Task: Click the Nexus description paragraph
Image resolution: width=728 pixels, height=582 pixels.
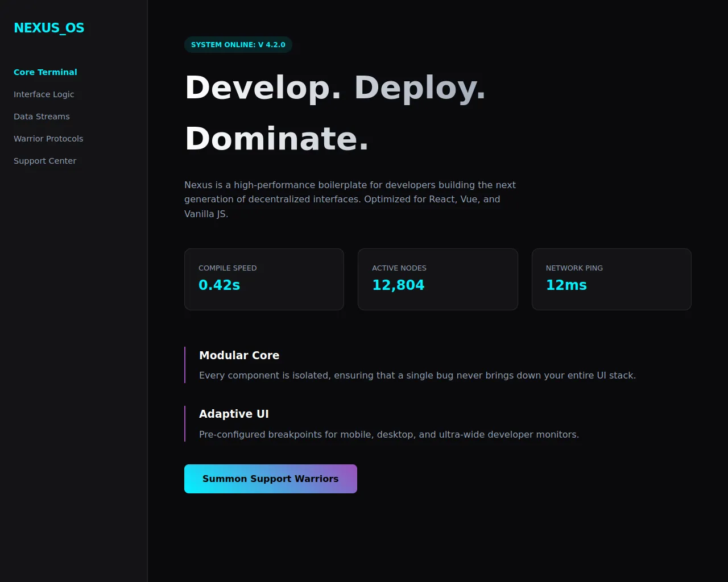Action: point(350,199)
